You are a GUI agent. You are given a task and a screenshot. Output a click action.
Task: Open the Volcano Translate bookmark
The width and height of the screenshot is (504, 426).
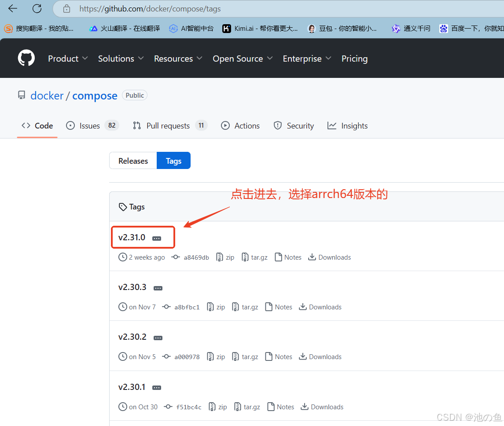coord(125,29)
